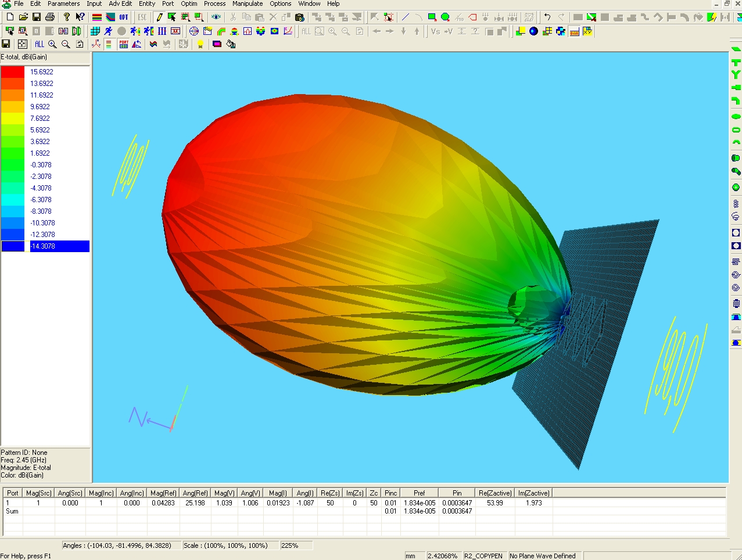Click the OPT optimization icon
This screenshot has height=560, width=742.
[x=124, y=17]
